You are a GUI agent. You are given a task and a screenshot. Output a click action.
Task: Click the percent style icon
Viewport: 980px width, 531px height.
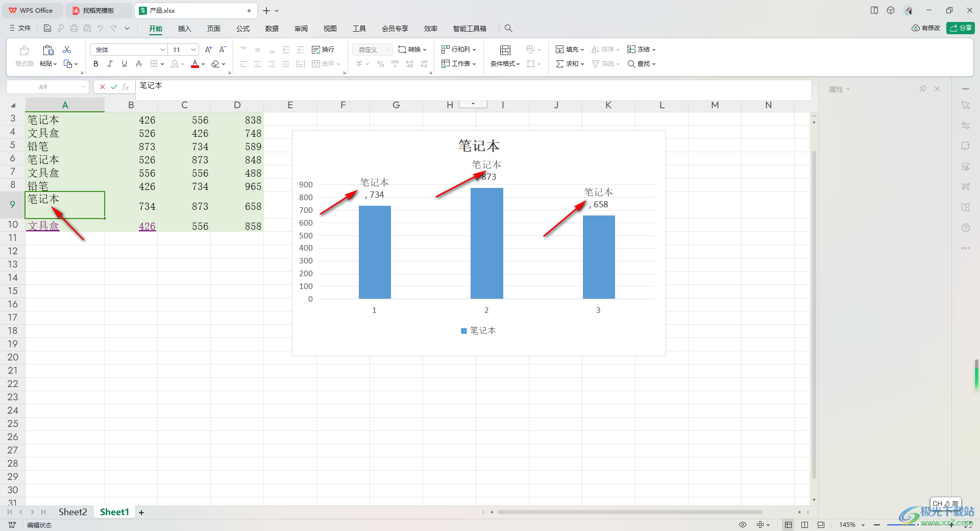381,64
